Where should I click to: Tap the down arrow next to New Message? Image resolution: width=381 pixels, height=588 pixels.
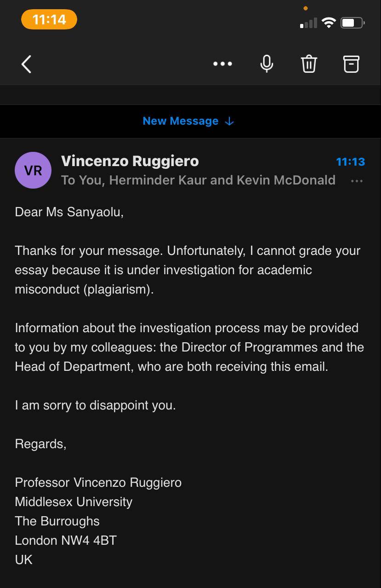229,121
